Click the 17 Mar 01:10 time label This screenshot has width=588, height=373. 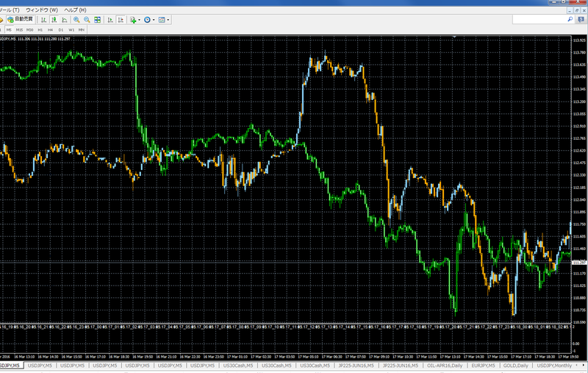(238, 357)
